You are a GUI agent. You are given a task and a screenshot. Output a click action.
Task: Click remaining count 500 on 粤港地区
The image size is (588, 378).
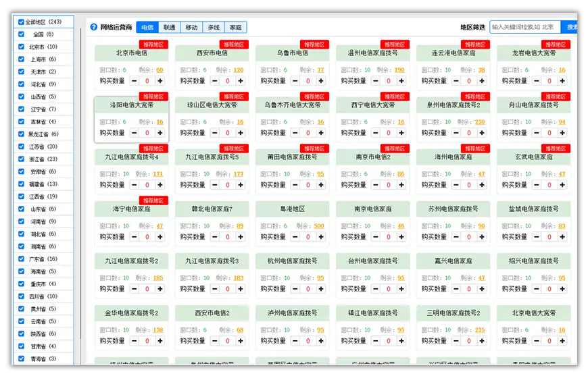click(318, 226)
